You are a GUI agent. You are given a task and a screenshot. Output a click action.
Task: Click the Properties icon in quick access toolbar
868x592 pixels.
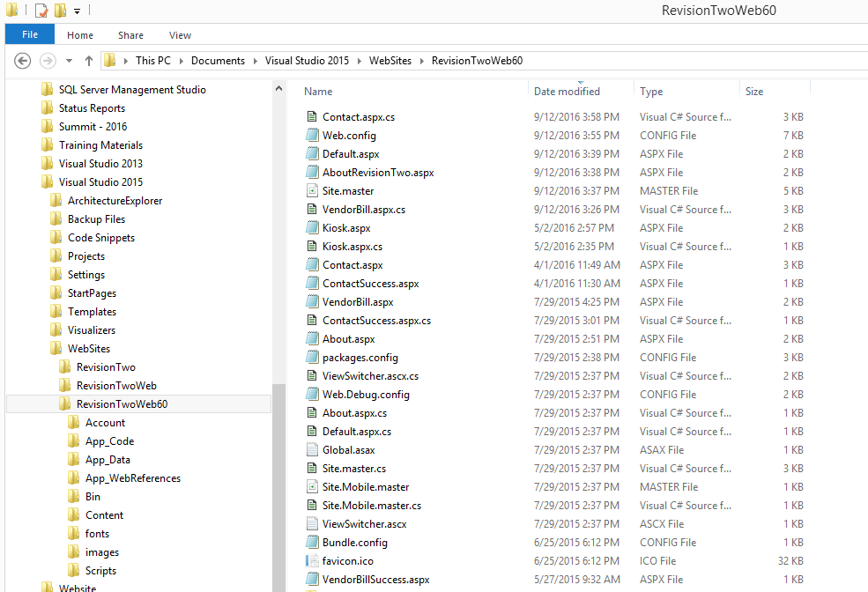(41, 10)
